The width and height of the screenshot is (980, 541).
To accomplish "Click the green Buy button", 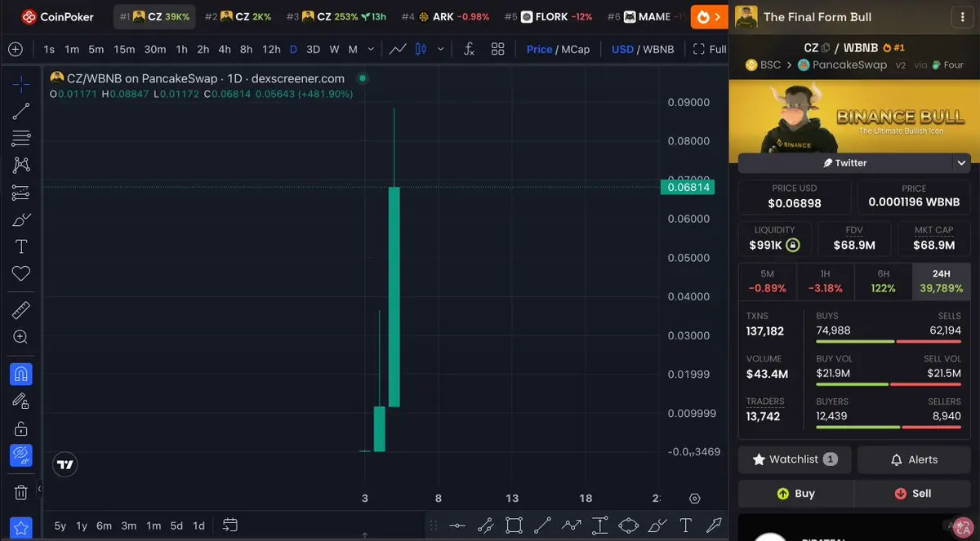I will point(795,493).
